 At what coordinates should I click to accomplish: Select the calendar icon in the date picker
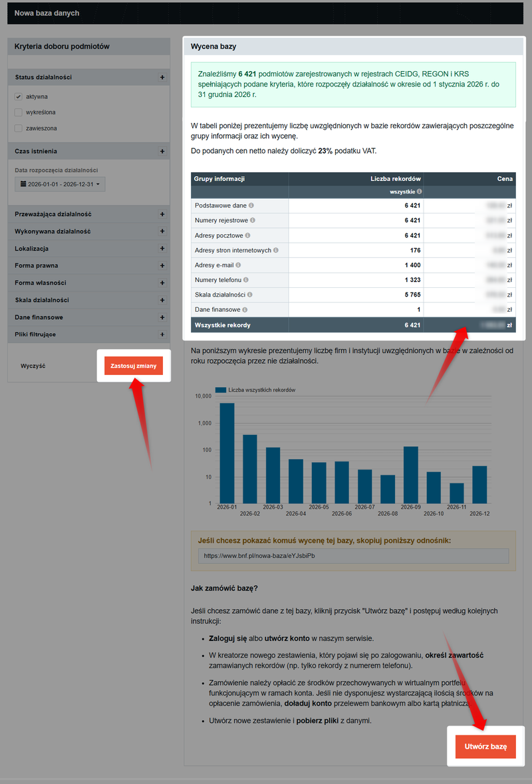[23, 184]
